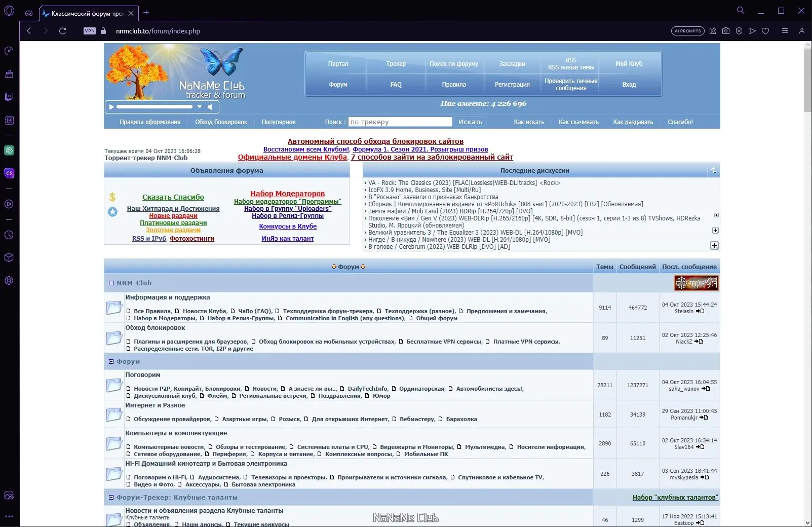Collapse the NNM-Club category
Viewport: 812px width, 527px height.
[111, 283]
